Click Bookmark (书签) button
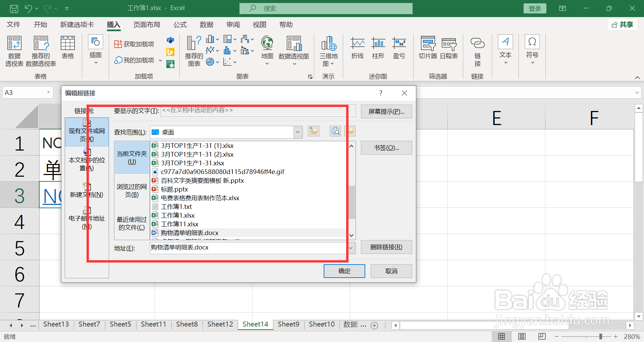 pyautogui.click(x=386, y=148)
